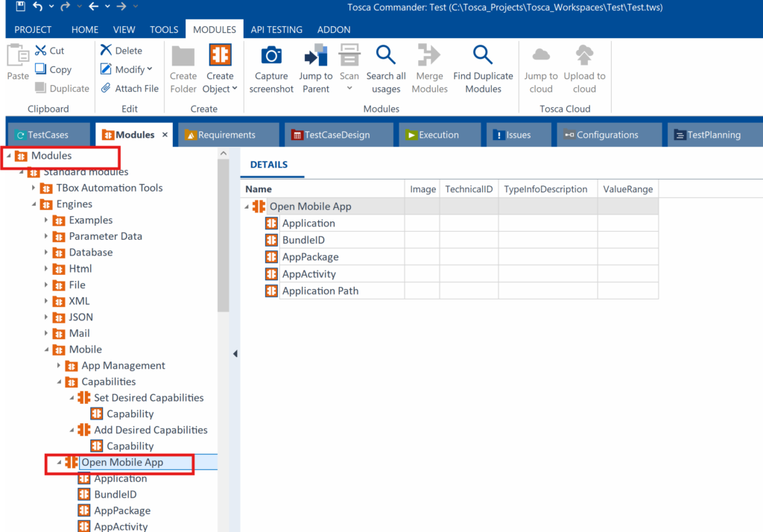Click Search all usages magnifier
Screen dimensions: 763x532
click(386, 54)
